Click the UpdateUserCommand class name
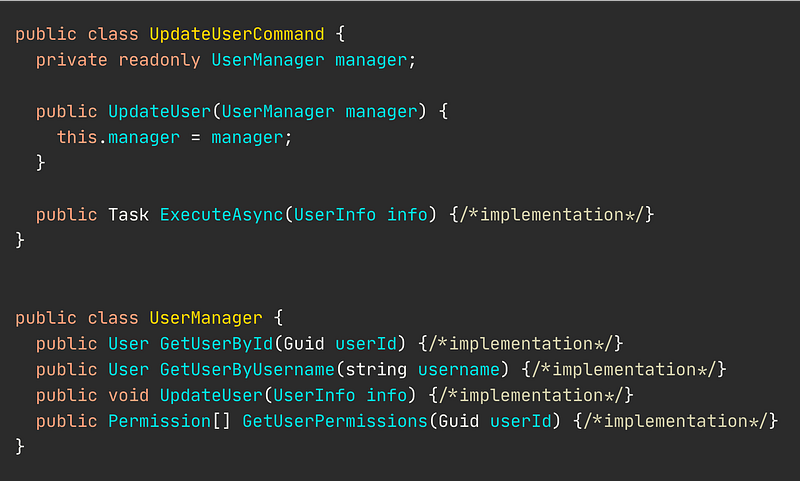 tap(237, 34)
